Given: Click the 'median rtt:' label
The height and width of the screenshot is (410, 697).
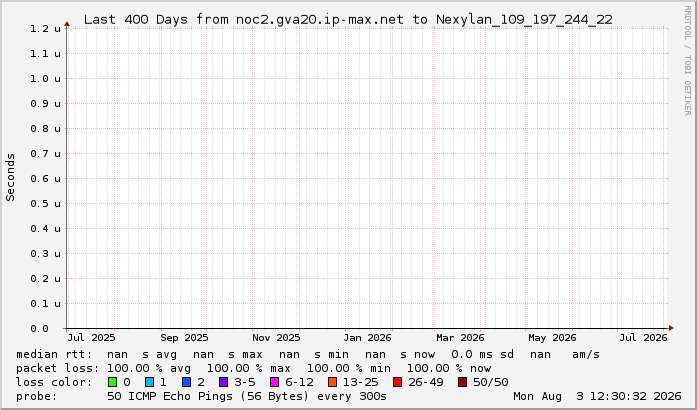Looking at the screenshot, I should (54, 354).
